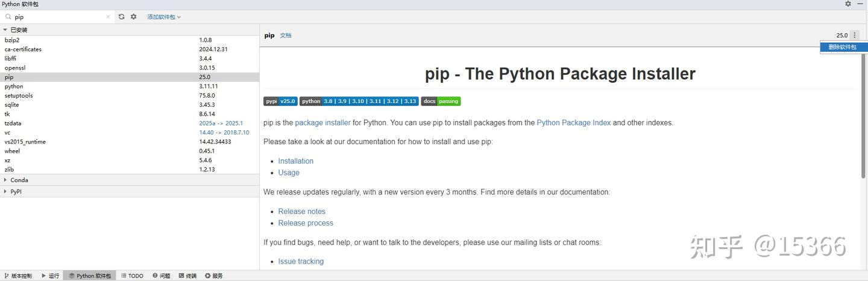This screenshot has height=281, width=868.
Task: Select the setuptools package
Action: point(130,95)
